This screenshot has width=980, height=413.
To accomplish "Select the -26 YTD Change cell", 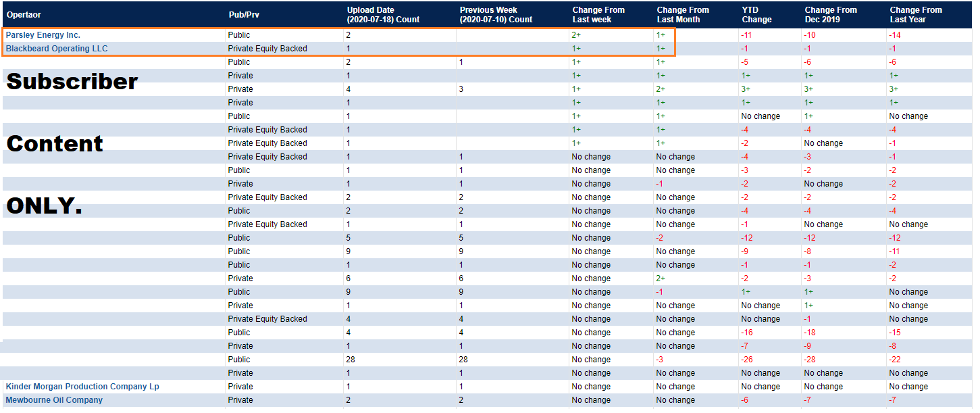I will pos(747,360).
